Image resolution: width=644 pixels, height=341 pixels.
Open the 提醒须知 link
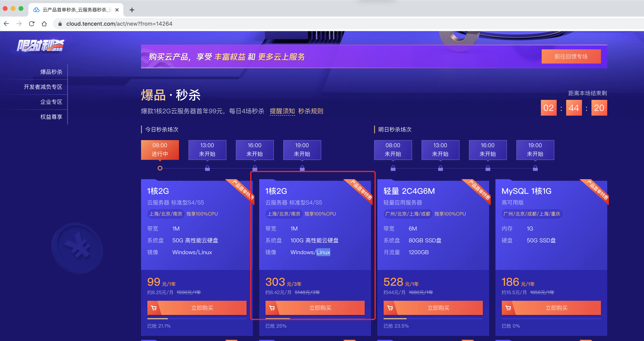(x=282, y=111)
